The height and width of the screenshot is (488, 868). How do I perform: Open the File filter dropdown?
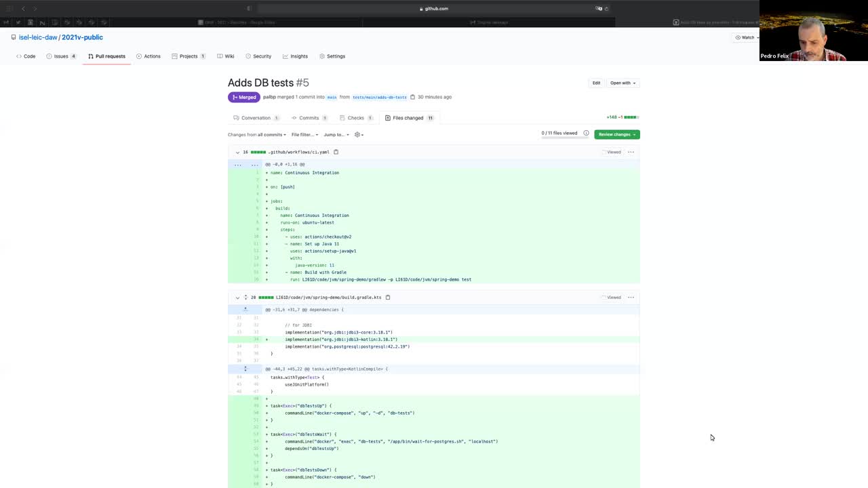tap(304, 134)
